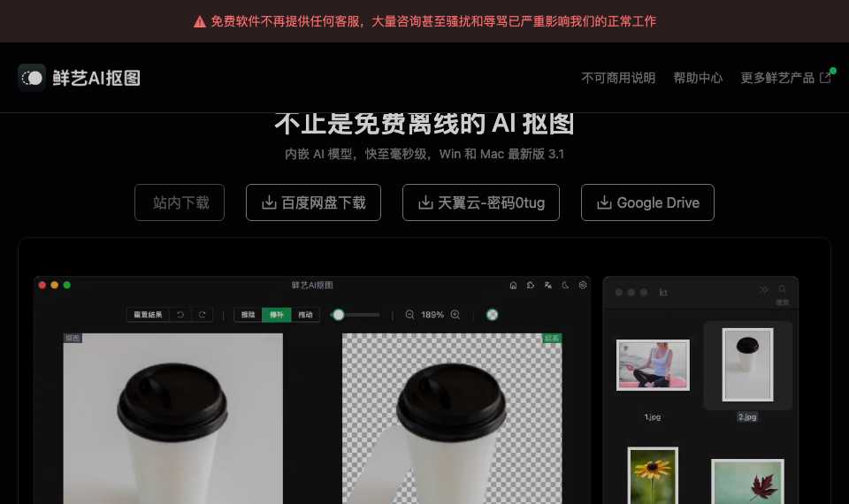Click the transparent cutout result canvas

tap(452, 418)
